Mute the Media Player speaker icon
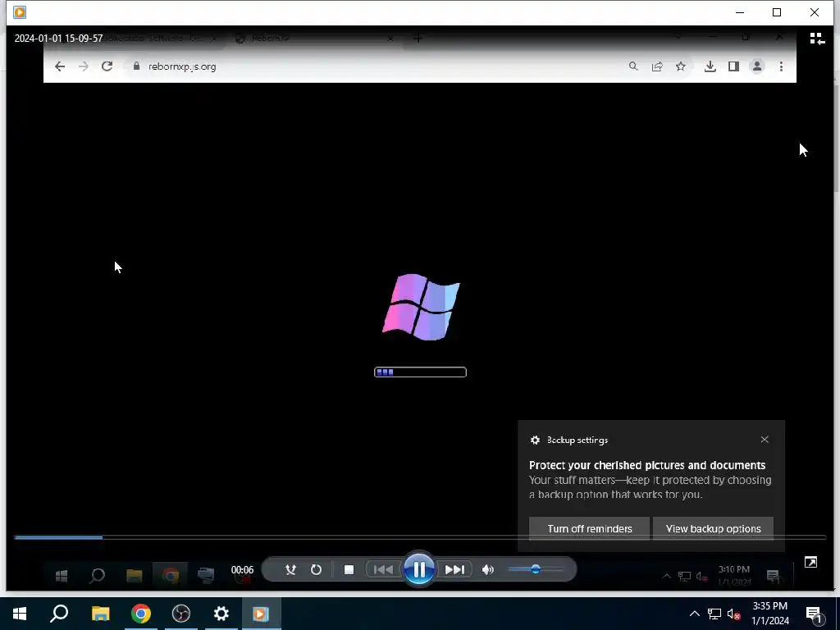Image resolution: width=840 pixels, height=630 pixels. point(487,569)
